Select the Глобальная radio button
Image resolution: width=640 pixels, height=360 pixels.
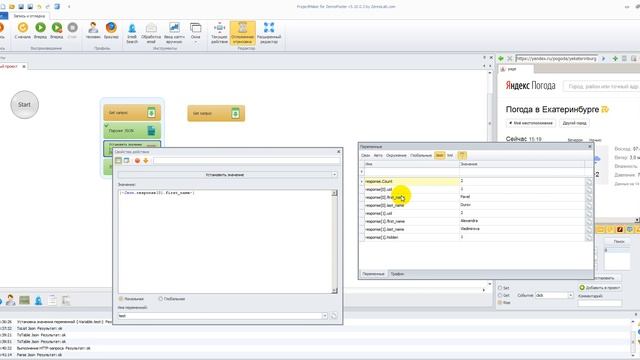(160, 299)
